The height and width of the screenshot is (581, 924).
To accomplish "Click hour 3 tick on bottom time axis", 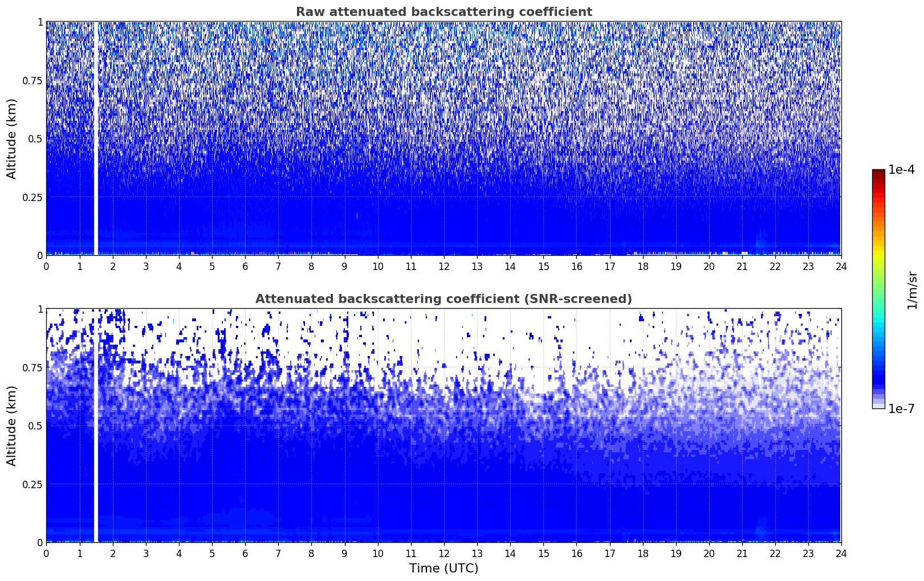I will (x=145, y=553).
